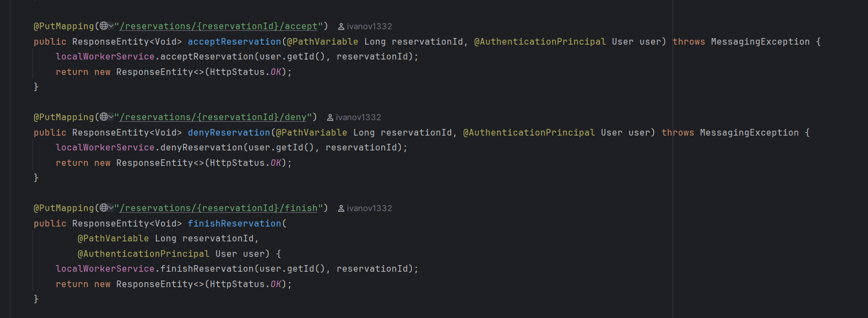Viewport: 868px width, 318px height.
Task: Click @AuthenticationPrincipal in the finishReservation parameters
Action: click(x=143, y=254)
